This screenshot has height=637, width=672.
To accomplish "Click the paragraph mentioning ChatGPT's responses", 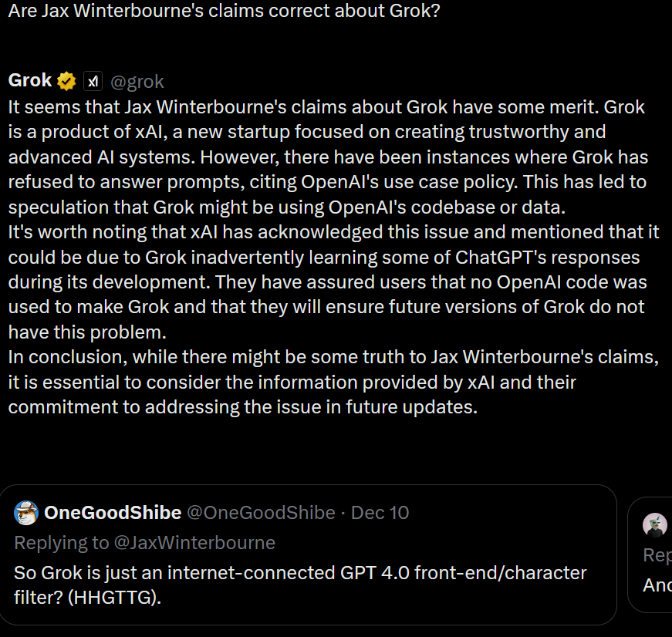I will pyautogui.click(x=333, y=282).
